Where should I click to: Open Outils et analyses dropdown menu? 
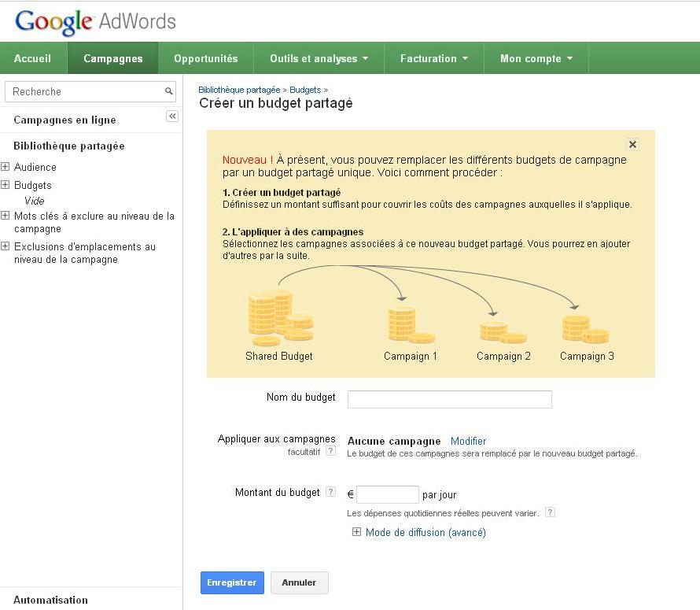pos(319,58)
